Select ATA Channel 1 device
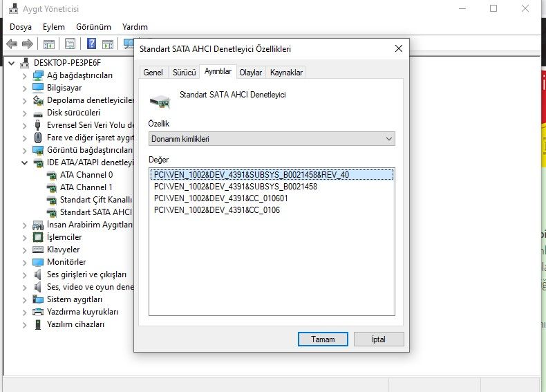546x392 pixels. point(86,187)
